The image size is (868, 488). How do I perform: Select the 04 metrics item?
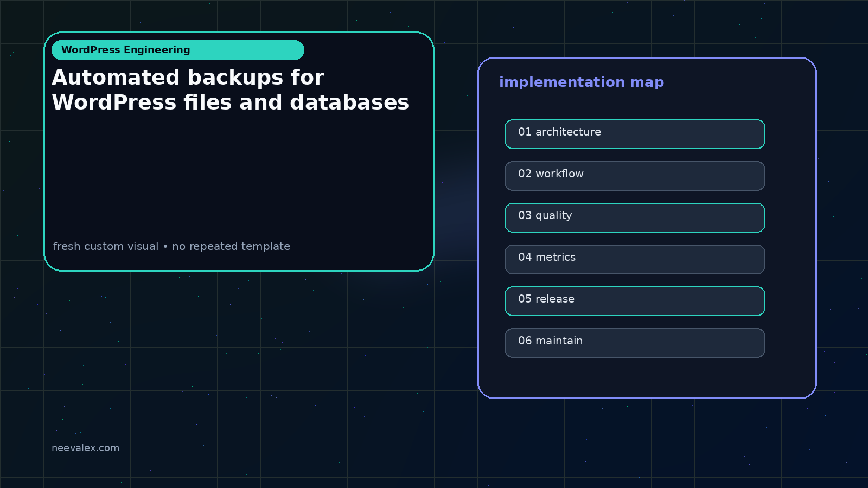[635, 259]
